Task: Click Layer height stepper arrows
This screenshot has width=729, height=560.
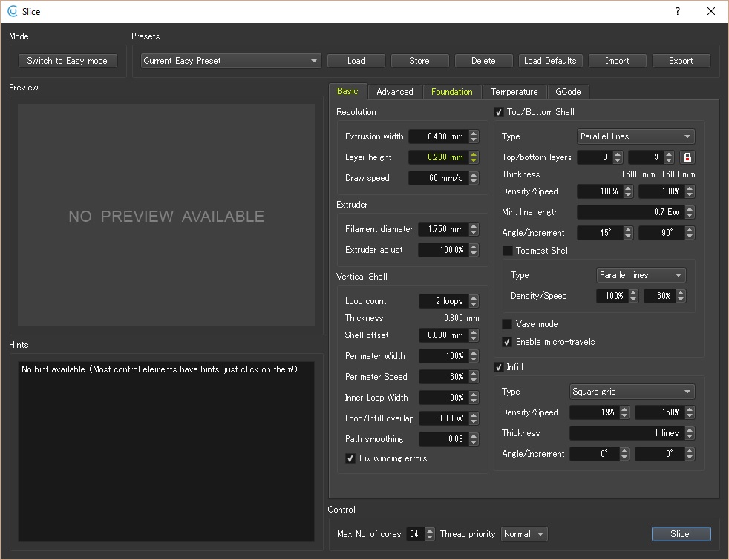Action: [474, 157]
